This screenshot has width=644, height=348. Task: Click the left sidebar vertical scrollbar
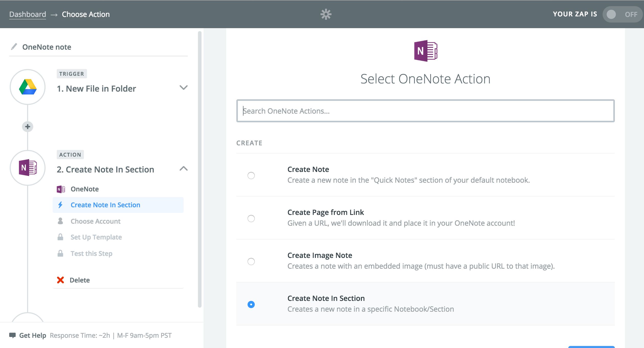point(199,169)
